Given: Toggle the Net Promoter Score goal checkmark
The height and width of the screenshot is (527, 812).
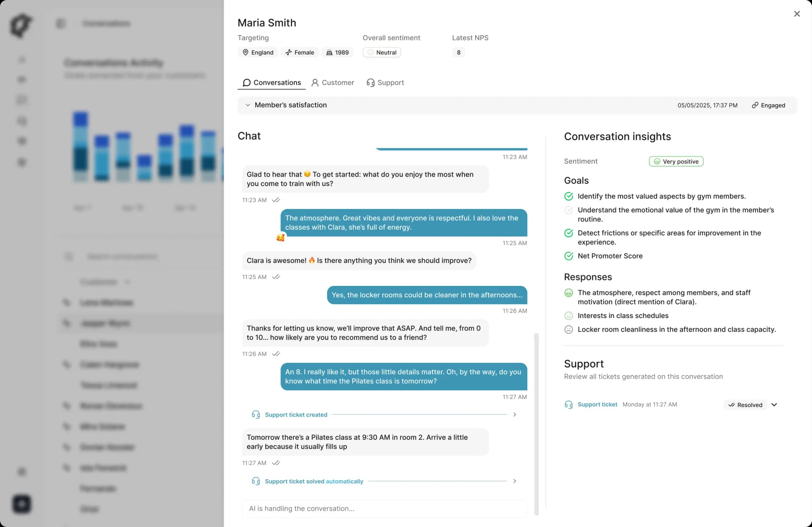Looking at the screenshot, I should click(569, 256).
